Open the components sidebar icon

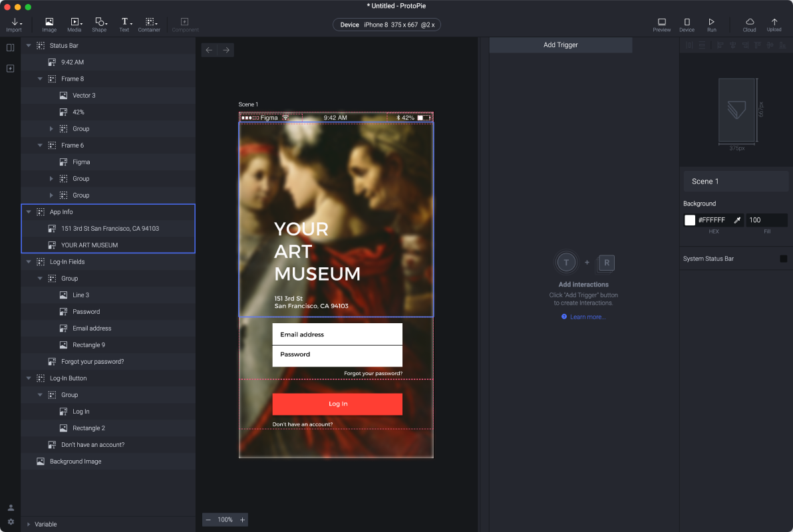click(10, 68)
